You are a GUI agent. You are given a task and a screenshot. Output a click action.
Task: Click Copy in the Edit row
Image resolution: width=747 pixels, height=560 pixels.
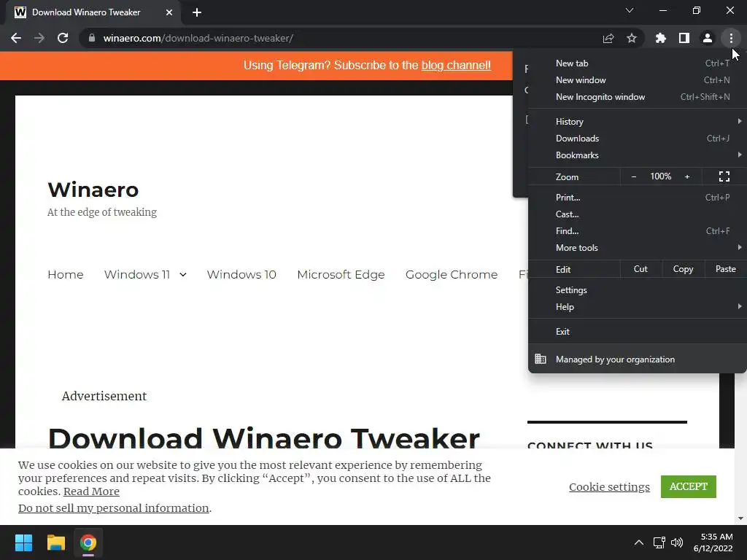pyautogui.click(x=683, y=269)
